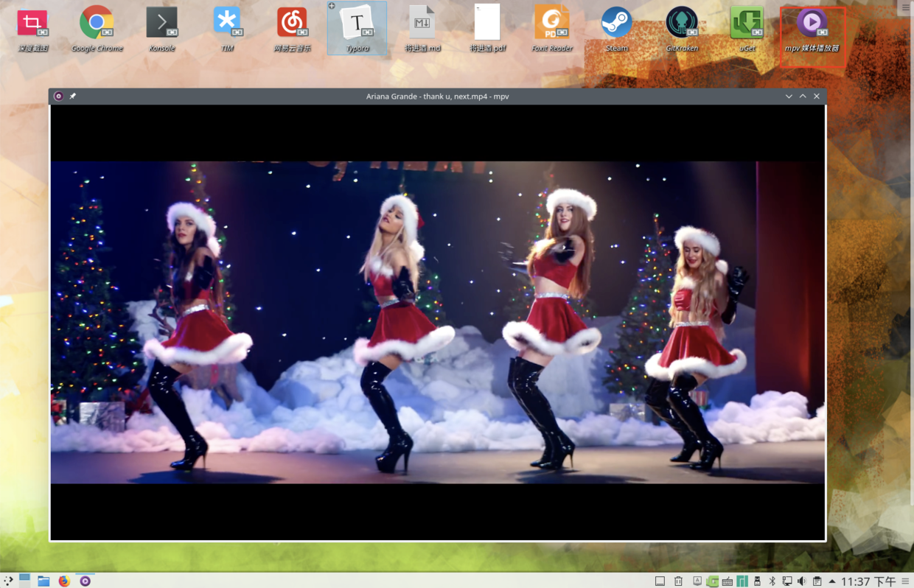
Task: Click the mpv window title text
Action: (438, 97)
